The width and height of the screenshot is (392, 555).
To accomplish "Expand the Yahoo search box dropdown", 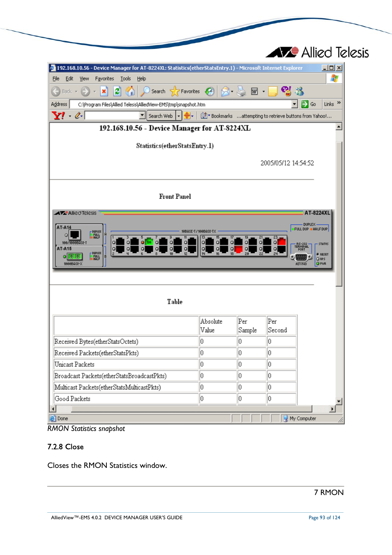I will pyautogui.click(x=142, y=115).
